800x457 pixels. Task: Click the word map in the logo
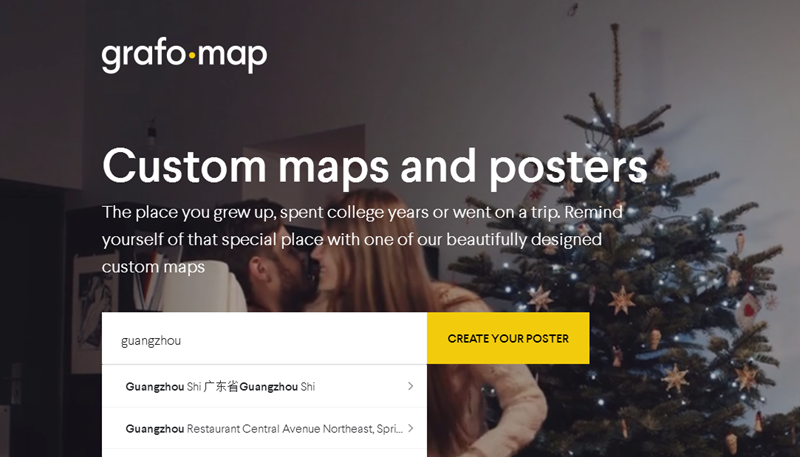pyautogui.click(x=232, y=58)
